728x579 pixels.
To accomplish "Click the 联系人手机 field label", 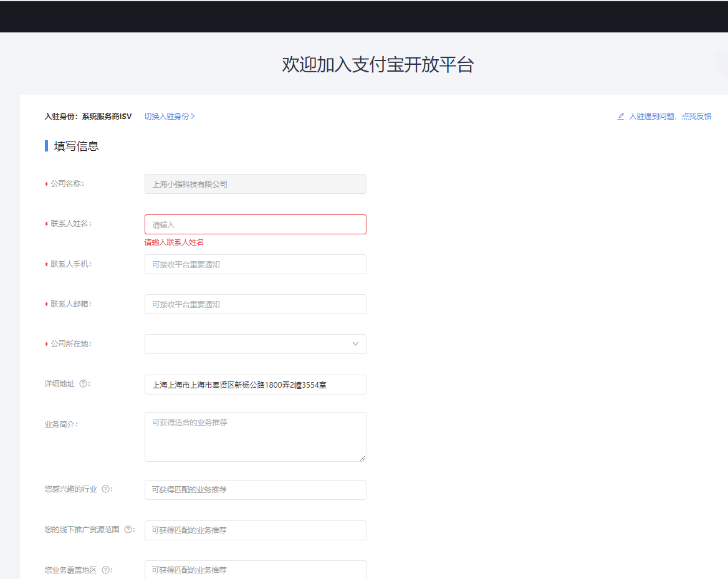I will (x=71, y=264).
